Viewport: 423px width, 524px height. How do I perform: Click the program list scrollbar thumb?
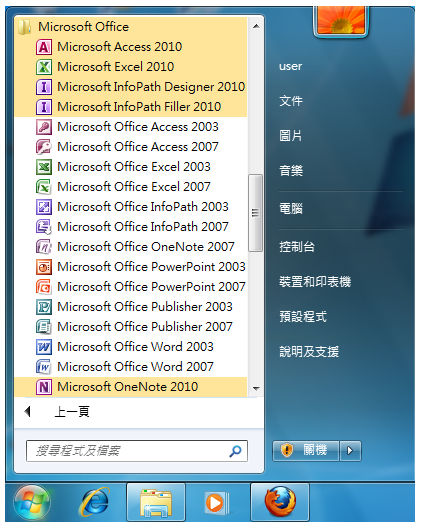(256, 213)
